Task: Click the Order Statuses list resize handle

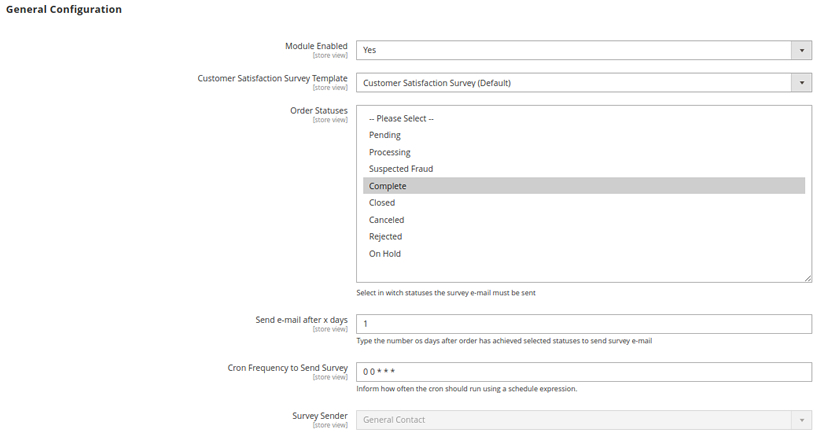Action: click(808, 279)
